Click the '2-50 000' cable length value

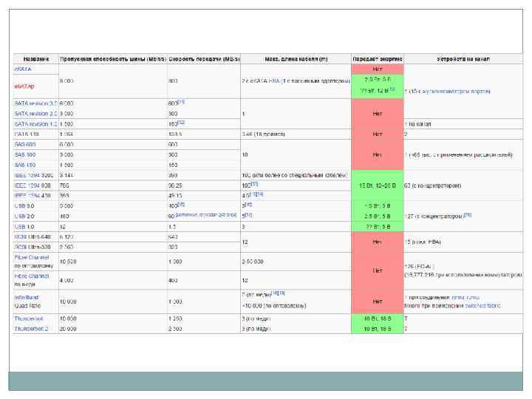click(x=253, y=262)
